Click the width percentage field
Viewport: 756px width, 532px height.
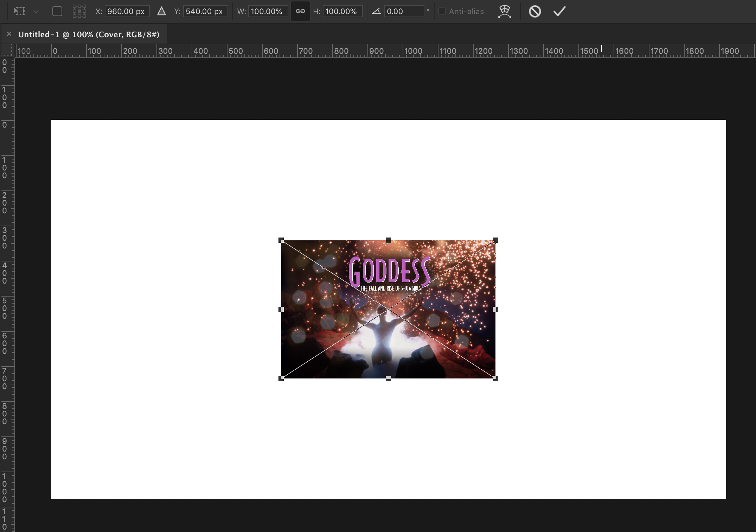(268, 11)
